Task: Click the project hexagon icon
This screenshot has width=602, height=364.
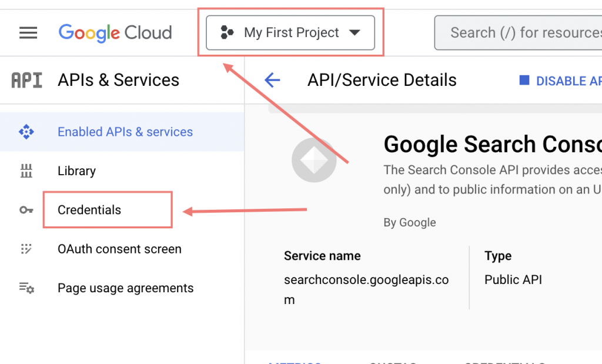Action: point(227,33)
